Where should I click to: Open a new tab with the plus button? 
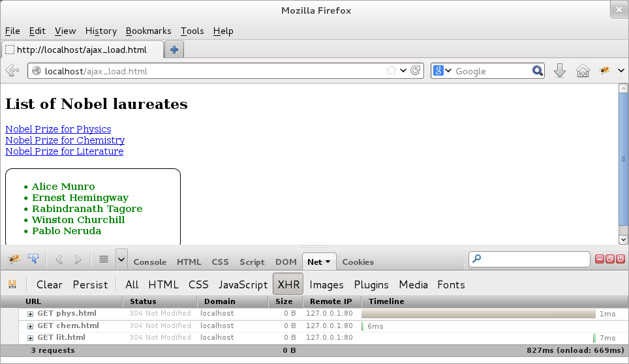click(174, 50)
